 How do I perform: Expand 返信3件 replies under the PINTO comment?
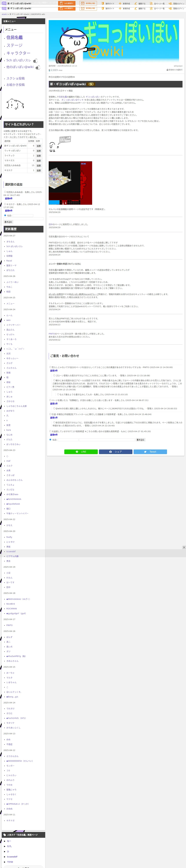pos(54,371)
